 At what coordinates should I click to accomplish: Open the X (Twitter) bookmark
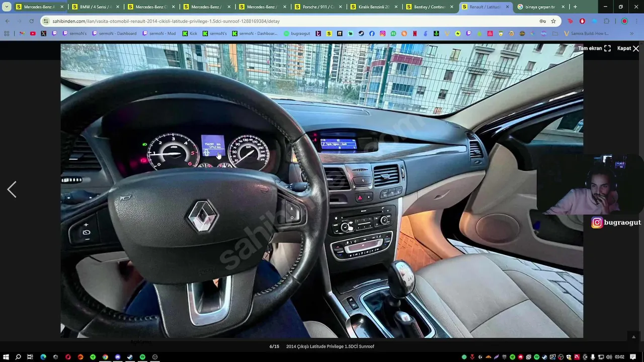[x=43, y=34]
